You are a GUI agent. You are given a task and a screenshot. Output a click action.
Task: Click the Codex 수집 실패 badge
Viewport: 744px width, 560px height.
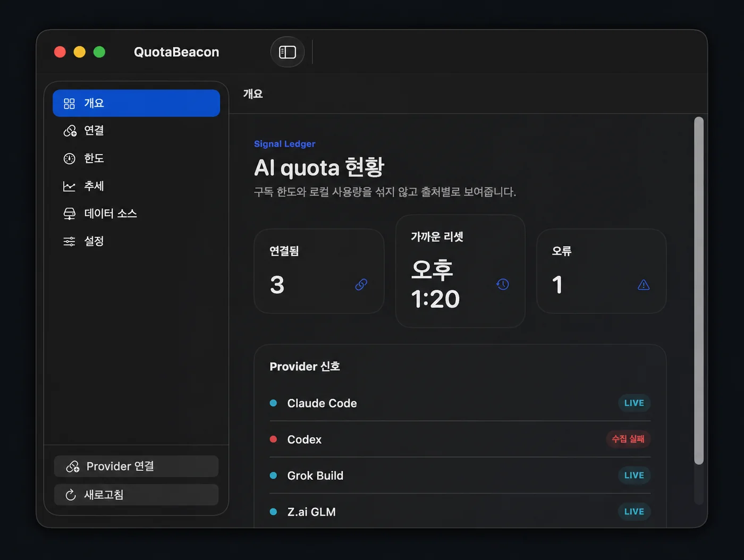[x=628, y=439]
